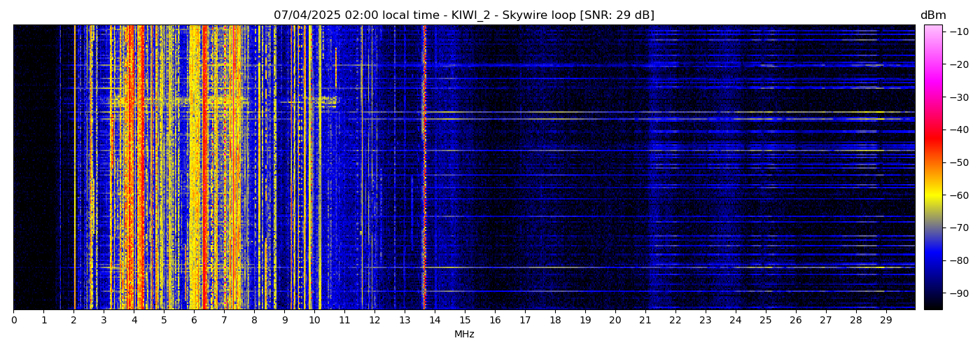Click the magenta band of the colorbar

point(932,77)
